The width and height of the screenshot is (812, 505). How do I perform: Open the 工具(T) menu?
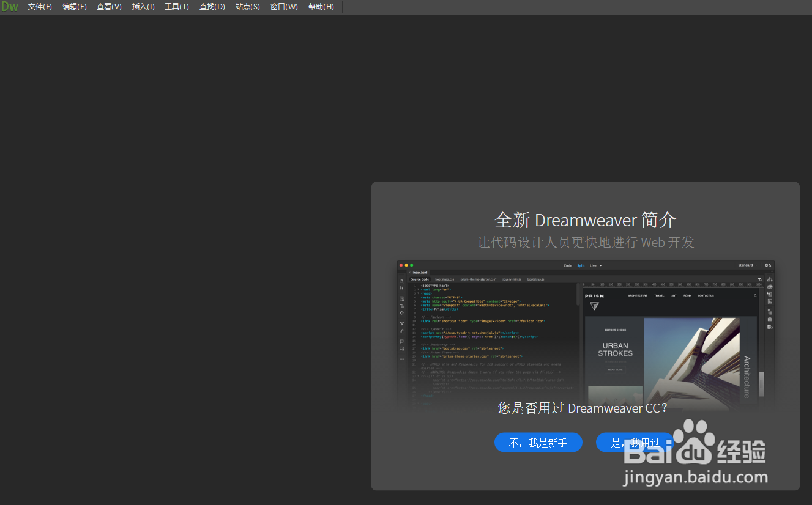click(177, 7)
